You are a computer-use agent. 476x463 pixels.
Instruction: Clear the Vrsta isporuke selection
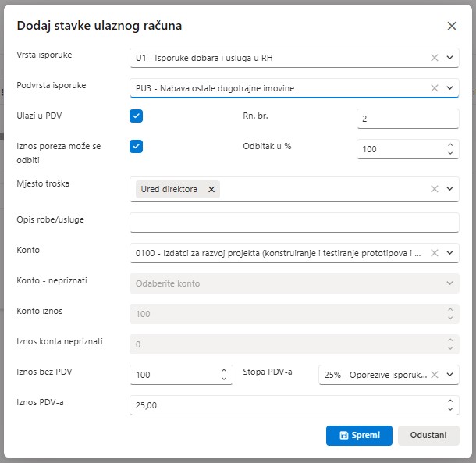(x=435, y=58)
